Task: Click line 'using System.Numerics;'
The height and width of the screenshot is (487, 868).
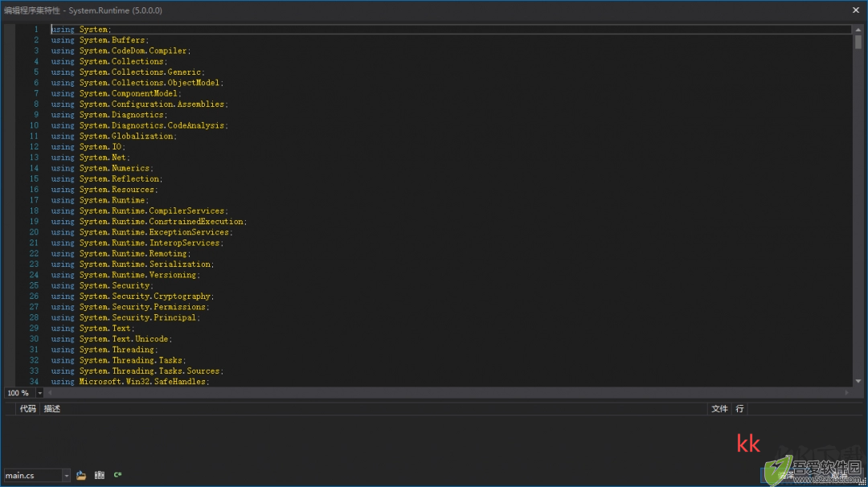Action: pos(102,168)
